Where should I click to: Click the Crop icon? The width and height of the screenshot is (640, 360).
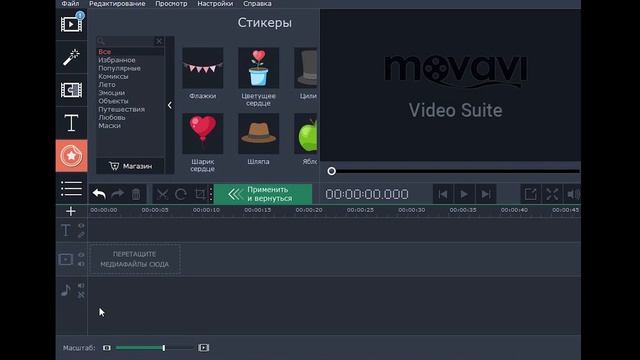pos(200,194)
